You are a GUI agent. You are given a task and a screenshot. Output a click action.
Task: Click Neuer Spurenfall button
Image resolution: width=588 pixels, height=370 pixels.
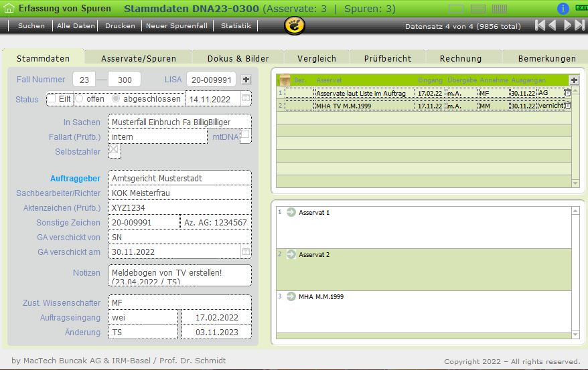pyautogui.click(x=177, y=26)
